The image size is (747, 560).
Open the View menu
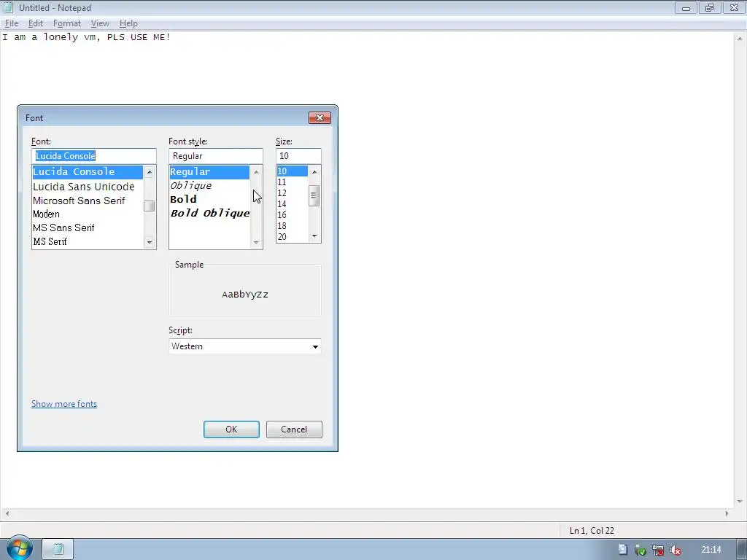tap(100, 23)
